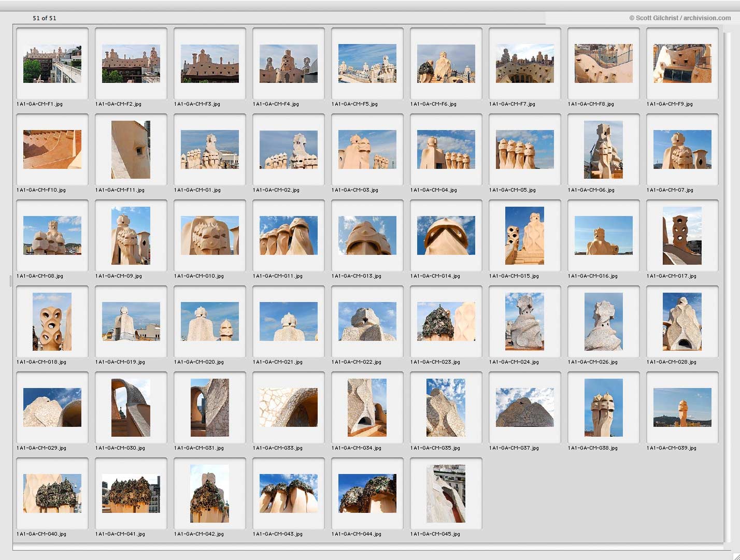
Task: Select thumbnail 1A1-GA-CM-G20.jpg
Action: (x=210, y=322)
